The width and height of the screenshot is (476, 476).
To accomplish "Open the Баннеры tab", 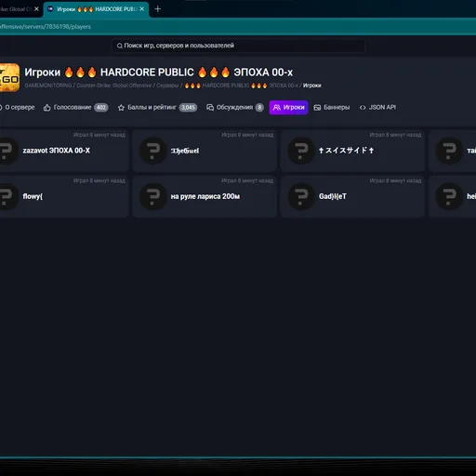I will coord(332,108).
